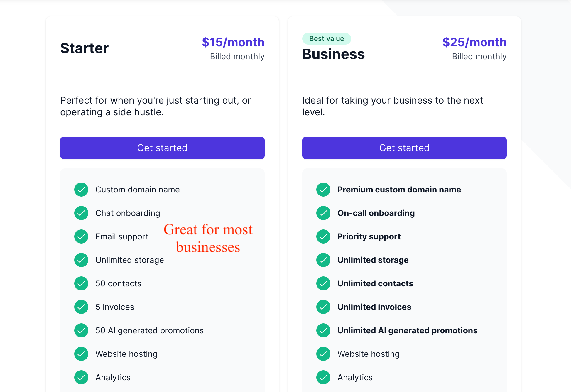Click checkmark beside Priority support

[323, 236]
